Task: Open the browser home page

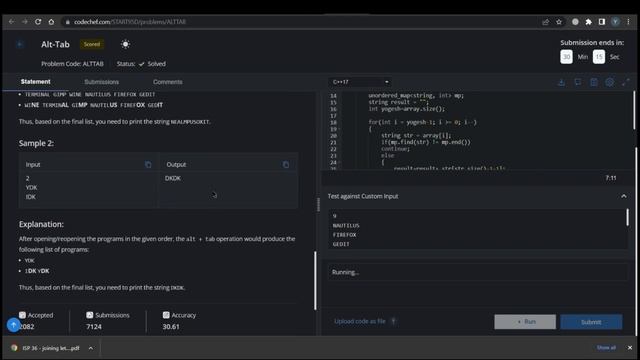Action: point(51,22)
